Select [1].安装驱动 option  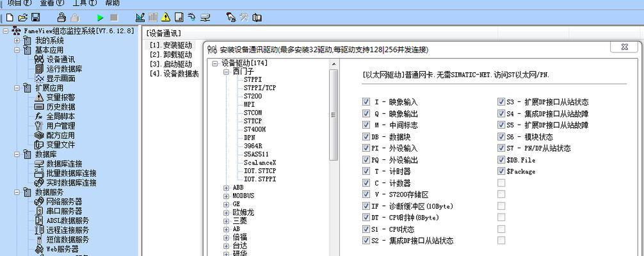click(x=170, y=45)
